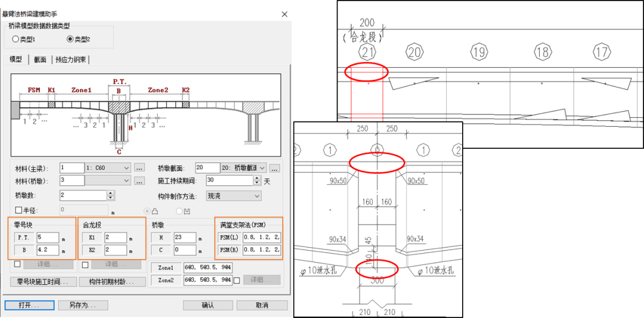This screenshot has width=644, height=318.
Task: Click the ... button beside C60 dropdown
Action: (x=139, y=168)
